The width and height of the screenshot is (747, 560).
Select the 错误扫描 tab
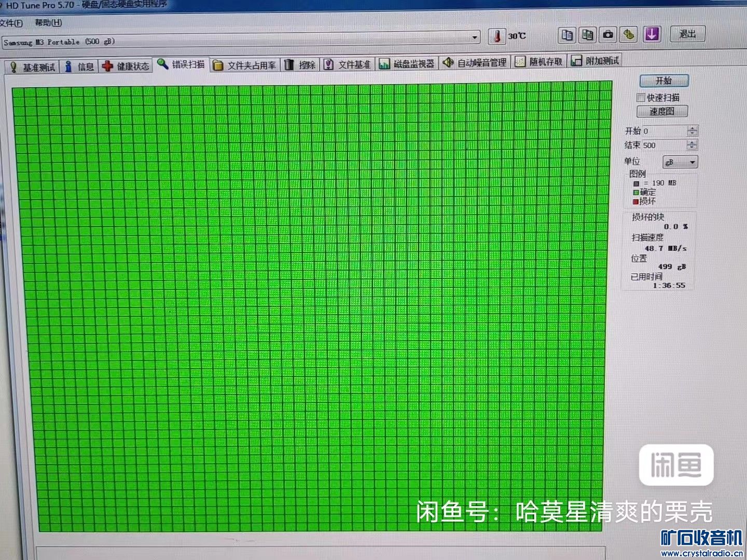[x=182, y=64]
